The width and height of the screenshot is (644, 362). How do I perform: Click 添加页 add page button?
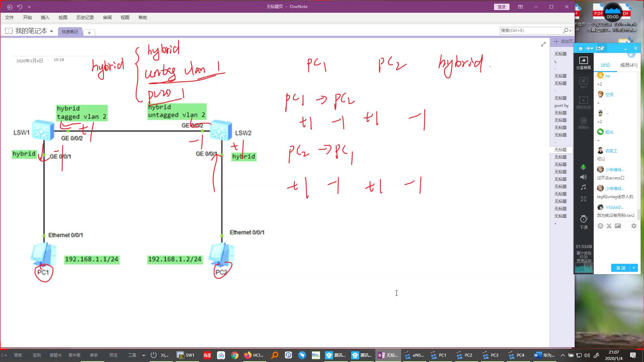tap(563, 41)
